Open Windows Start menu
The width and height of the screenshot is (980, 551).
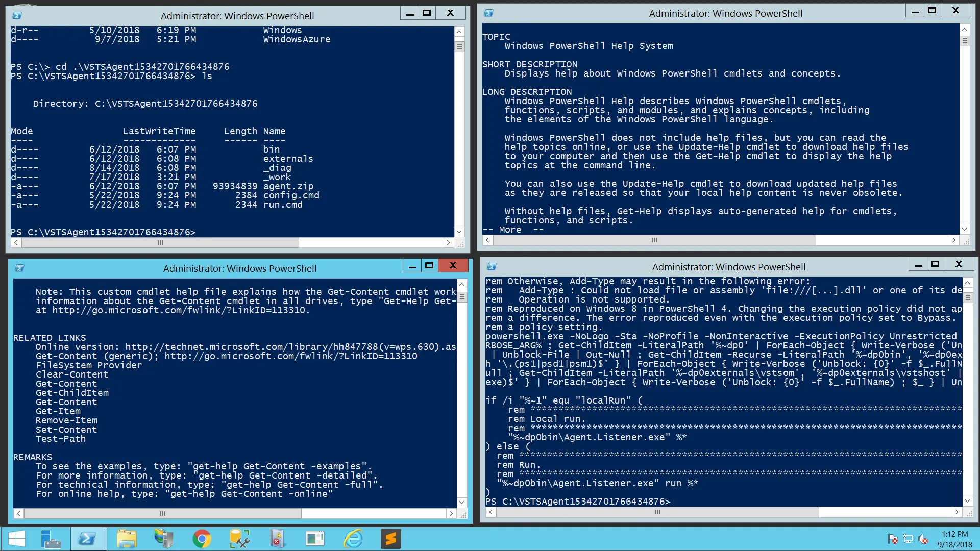tap(17, 539)
